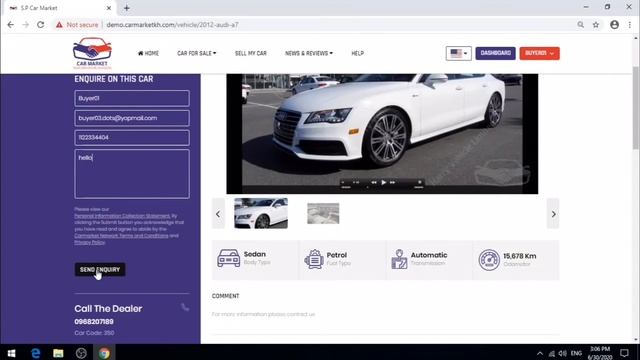
Task: Go to the DASHBOARD
Action: 496,53
